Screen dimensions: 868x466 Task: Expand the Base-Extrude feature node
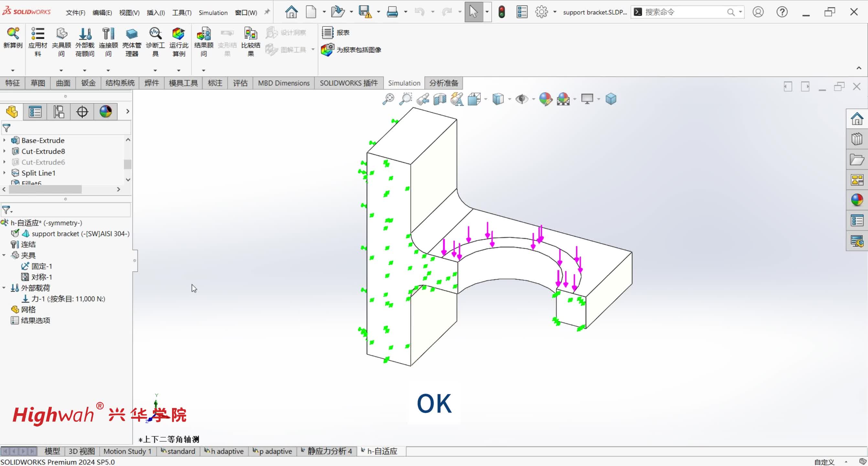5,140
